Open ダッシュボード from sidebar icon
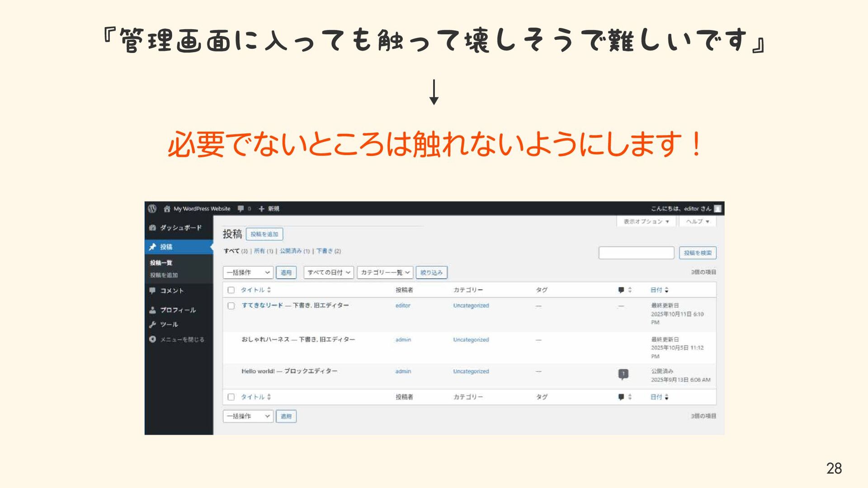Viewport: 868px width, 488px height. (153, 228)
